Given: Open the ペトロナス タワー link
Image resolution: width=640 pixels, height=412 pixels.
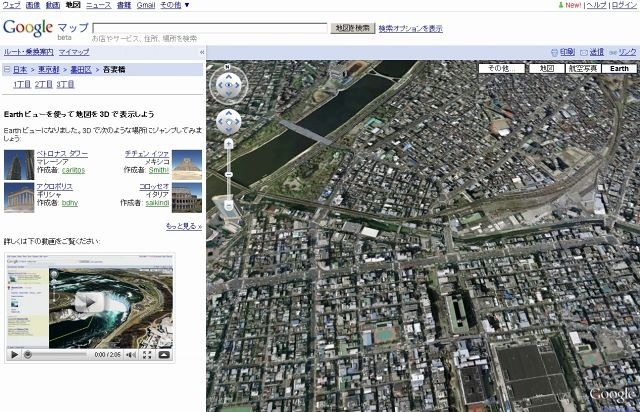Looking at the screenshot, I should pyautogui.click(x=62, y=154).
